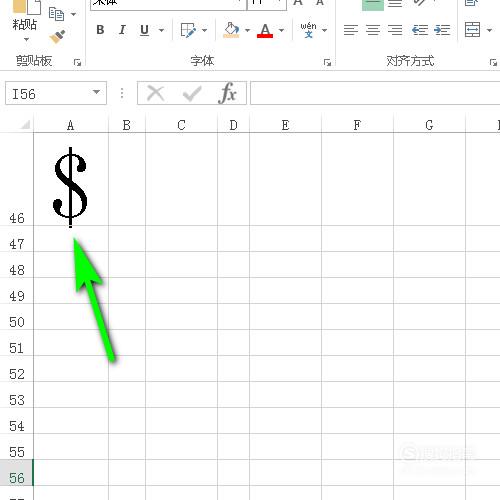Apply the red Font Color A

[x=265, y=30]
